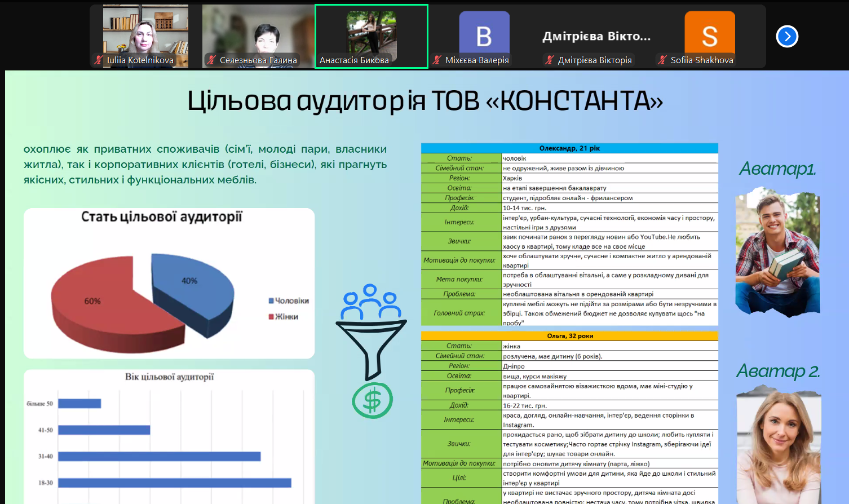Click the smiling woman avatar photo
Screen dimensions: 849x504
[x=779, y=444]
